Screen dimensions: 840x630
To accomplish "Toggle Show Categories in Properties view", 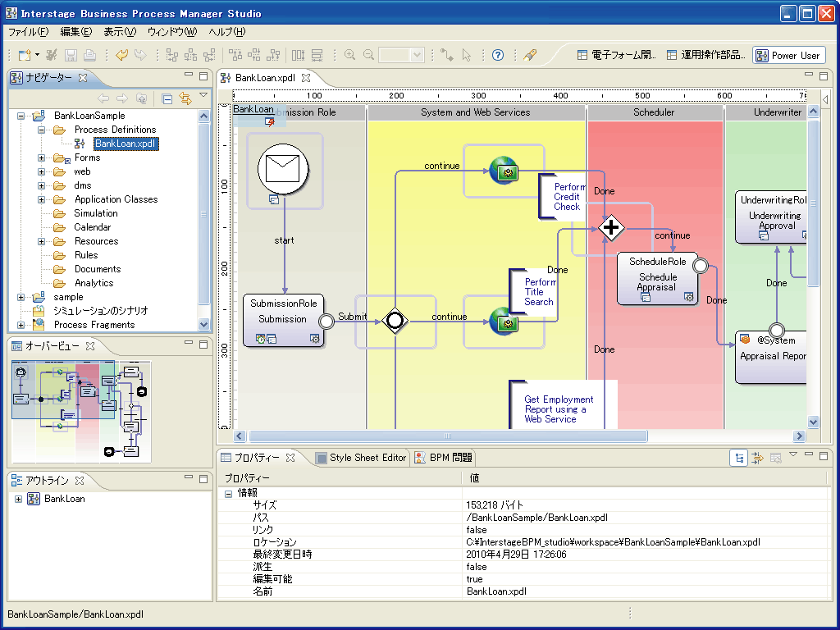I will click(739, 458).
